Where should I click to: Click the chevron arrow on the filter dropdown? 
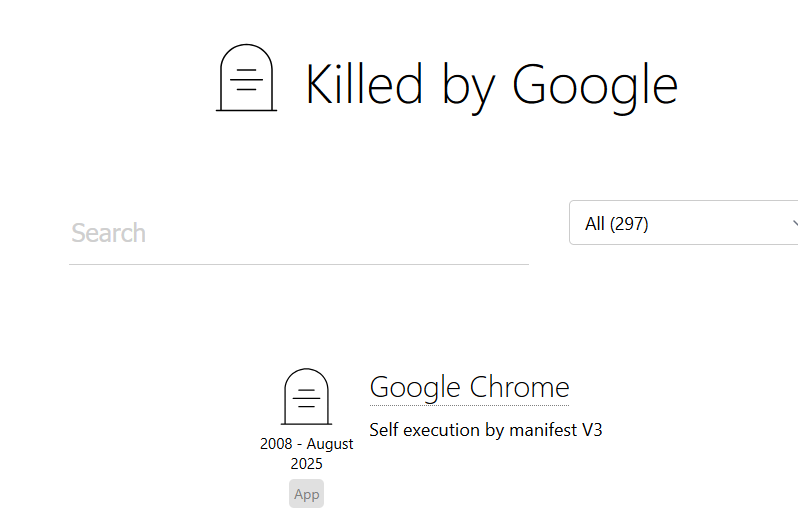tap(793, 223)
